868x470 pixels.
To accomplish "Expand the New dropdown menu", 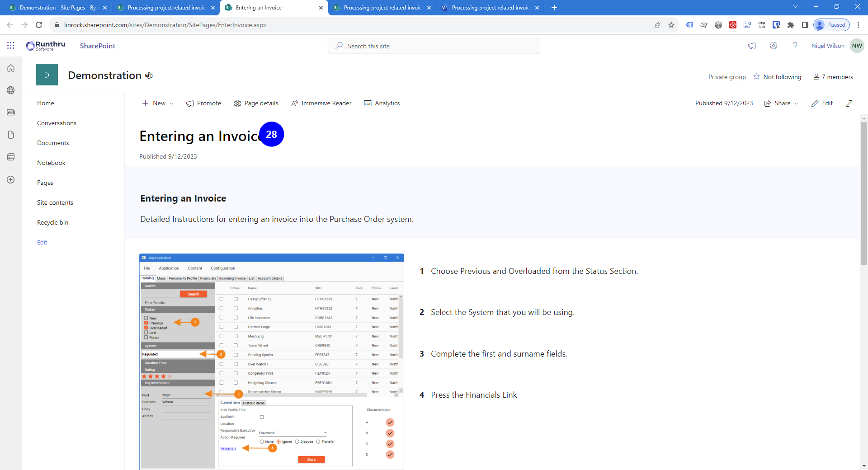I will click(158, 103).
